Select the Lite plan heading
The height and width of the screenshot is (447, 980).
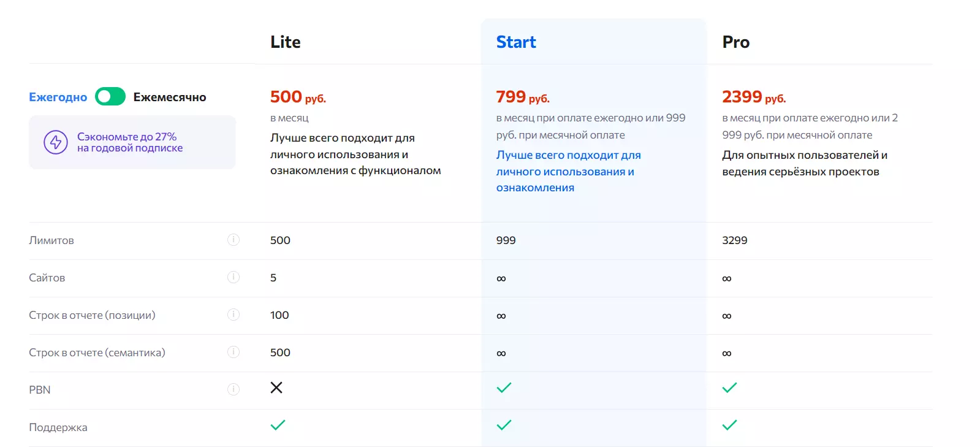pos(286,42)
